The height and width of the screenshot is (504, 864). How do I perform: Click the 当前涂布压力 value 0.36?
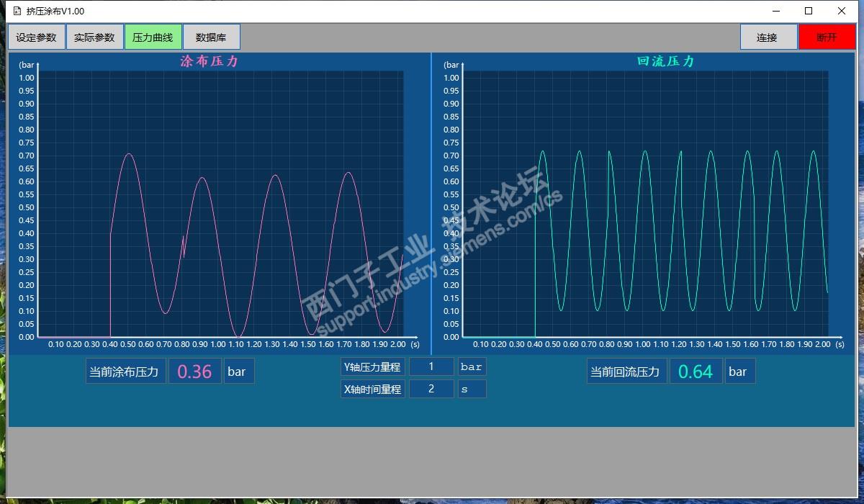click(x=194, y=372)
